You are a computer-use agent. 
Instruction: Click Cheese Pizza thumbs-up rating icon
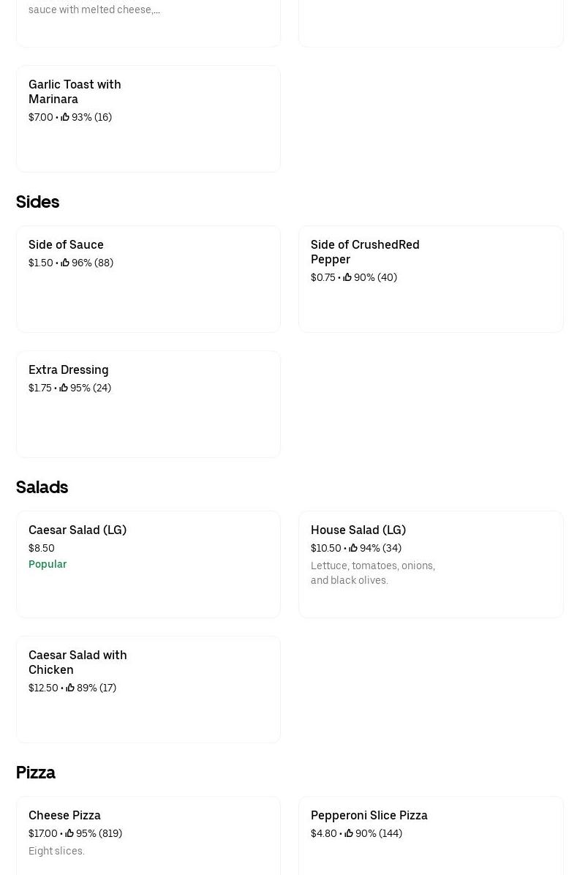pos(69,833)
